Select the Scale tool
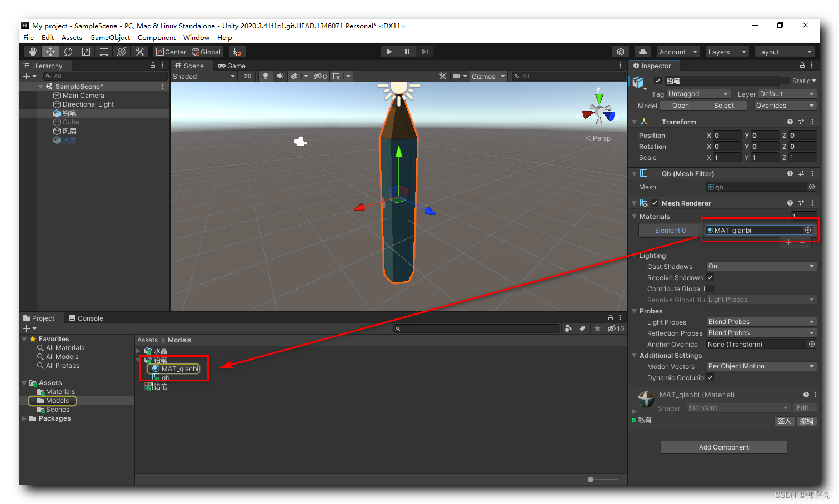839x504 pixels. 86,52
